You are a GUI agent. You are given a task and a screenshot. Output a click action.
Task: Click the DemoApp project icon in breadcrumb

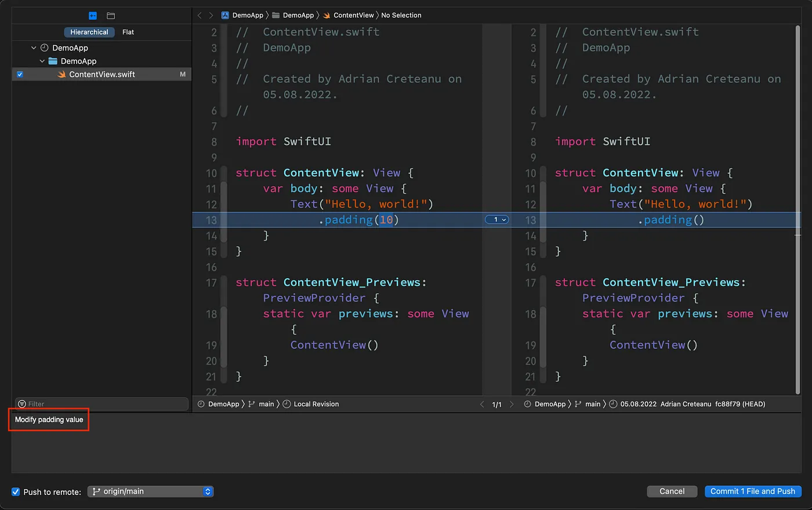click(225, 16)
